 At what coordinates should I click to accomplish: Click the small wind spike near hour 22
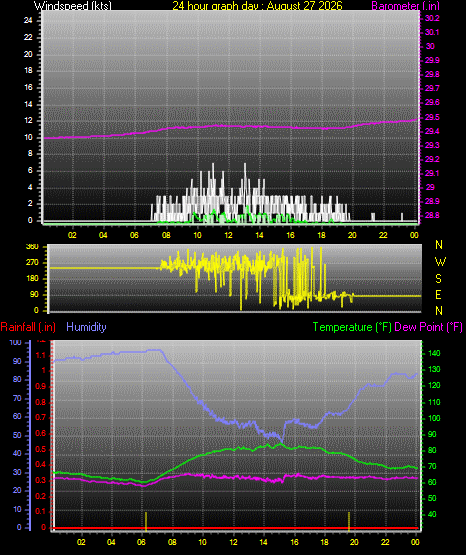373,217
